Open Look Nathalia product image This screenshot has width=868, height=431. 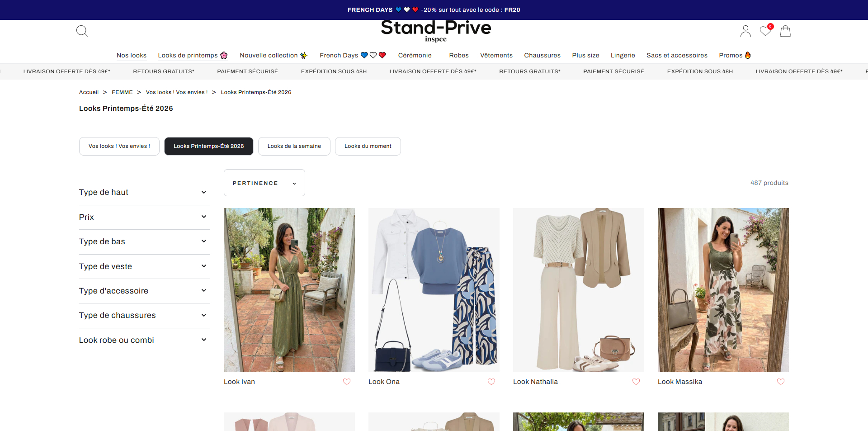[579, 290]
